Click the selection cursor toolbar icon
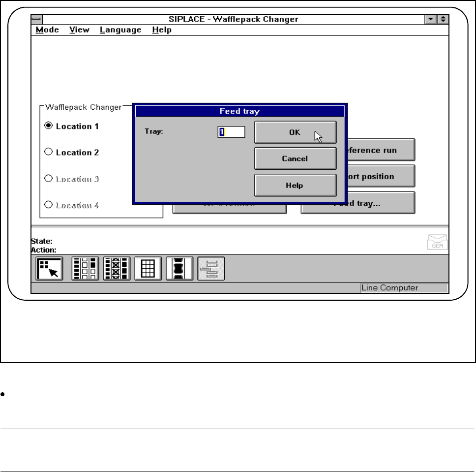The height and width of the screenshot is (472, 476). 50,268
